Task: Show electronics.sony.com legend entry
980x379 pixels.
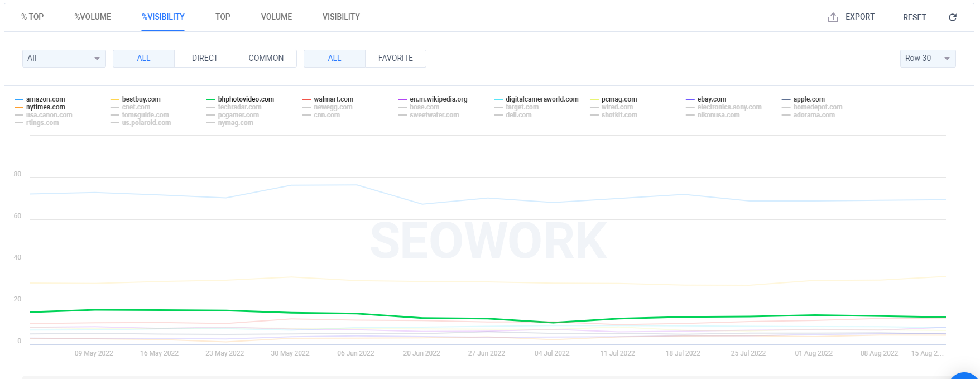Action: click(724, 107)
